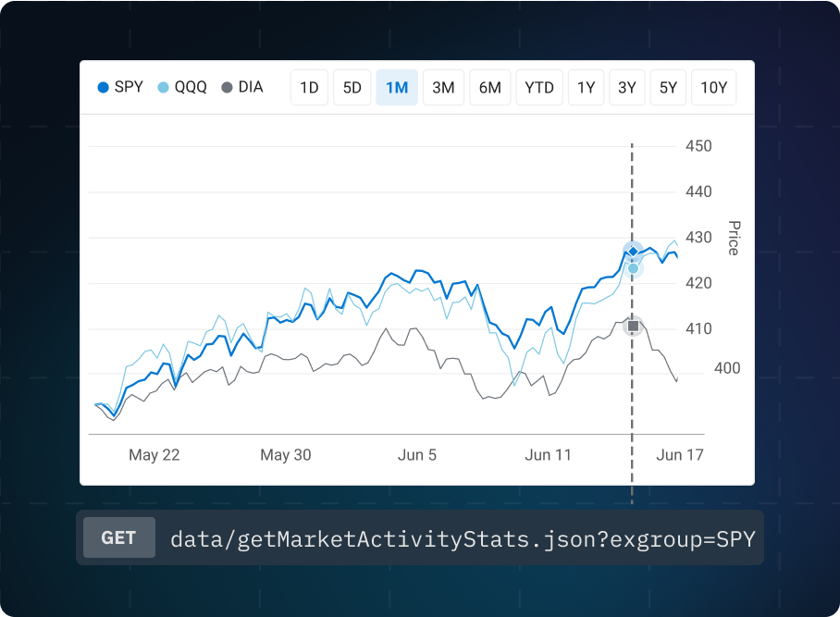The height and width of the screenshot is (617, 840).
Task: Select the getMarketActivityStats endpoint URL
Action: tap(461, 538)
